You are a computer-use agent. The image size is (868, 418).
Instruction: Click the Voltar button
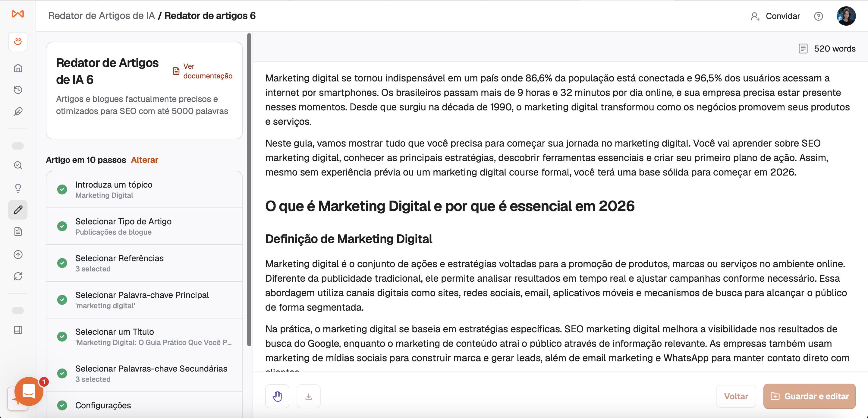click(x=736, y=396)
